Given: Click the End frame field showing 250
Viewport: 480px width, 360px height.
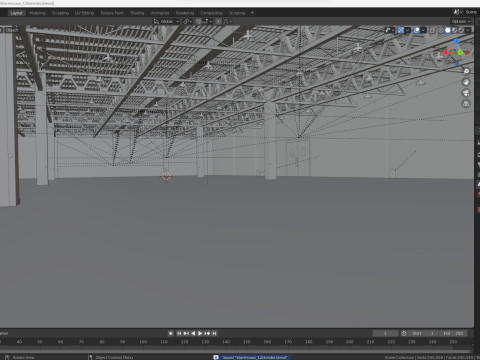Looking at the screenshot, I should (x=453, y=333).
